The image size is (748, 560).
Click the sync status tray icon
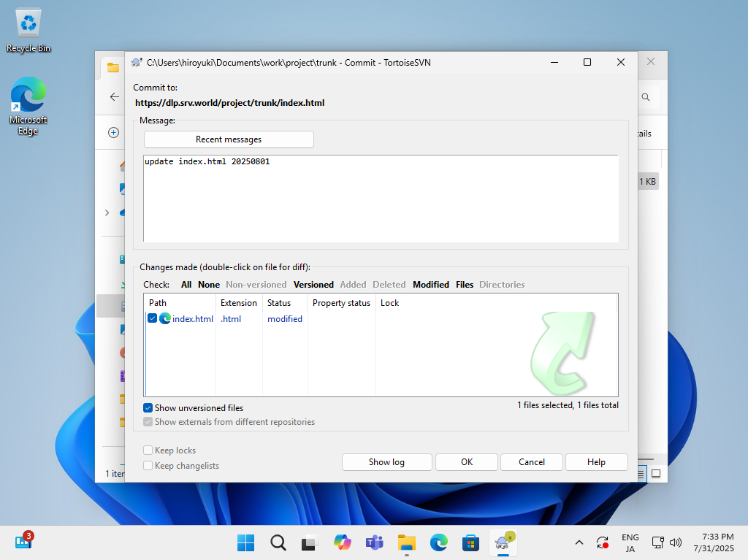point(603,542)
